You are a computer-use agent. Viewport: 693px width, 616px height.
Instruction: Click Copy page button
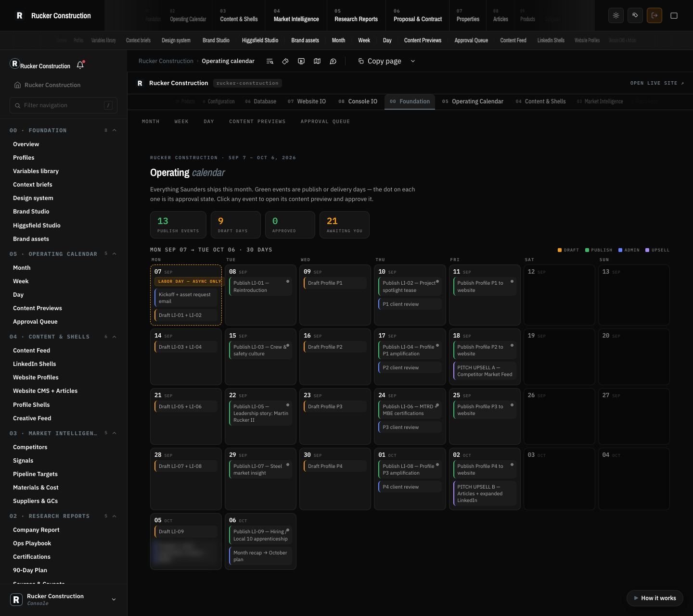coord(380,61)
